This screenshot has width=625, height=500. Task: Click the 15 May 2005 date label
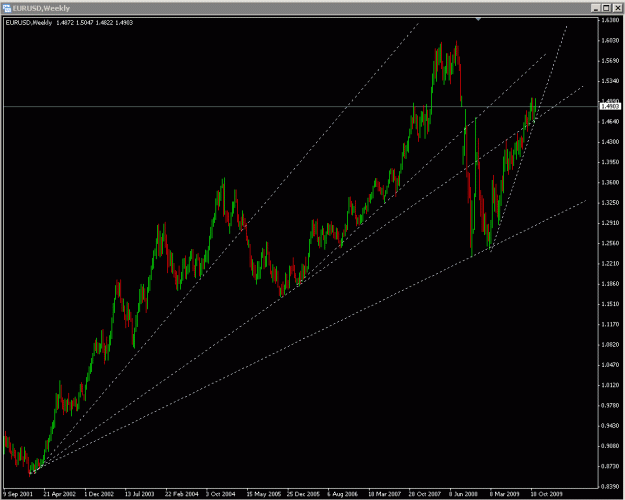[263, 494]
